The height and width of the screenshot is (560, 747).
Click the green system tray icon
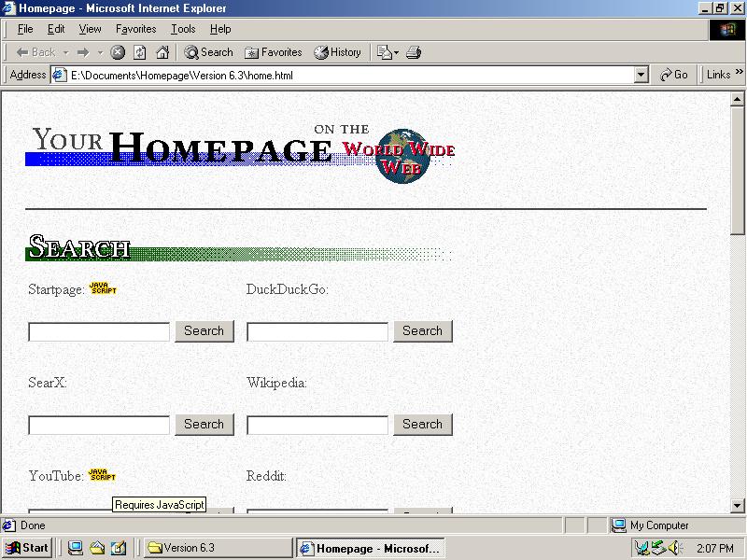click(x=659, y=549)
